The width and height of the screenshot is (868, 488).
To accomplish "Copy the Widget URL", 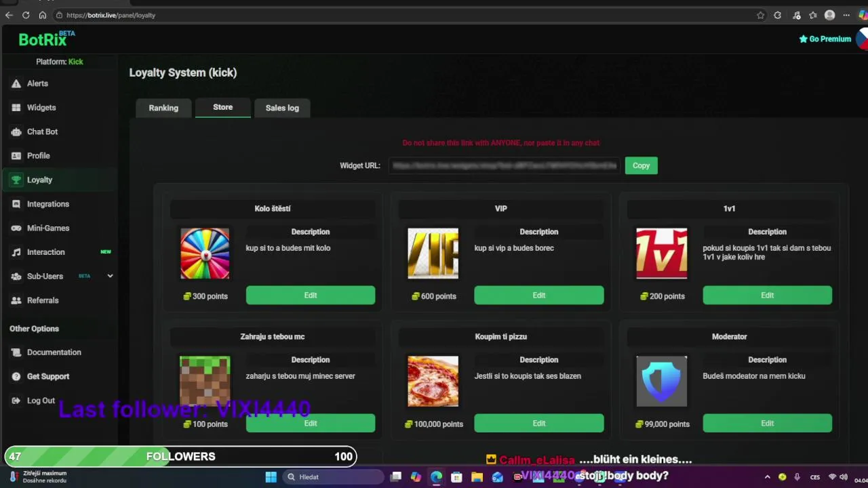I will pos(641,165).
